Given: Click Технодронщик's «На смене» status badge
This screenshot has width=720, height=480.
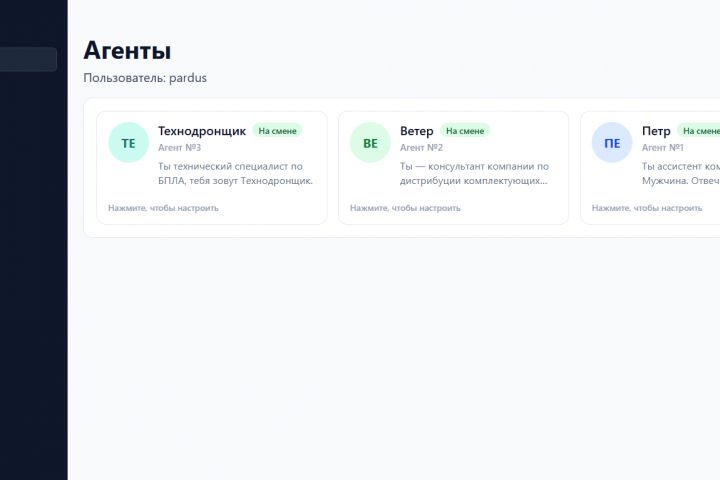Looking at the screenshot, I should click(x=277, y=131).
